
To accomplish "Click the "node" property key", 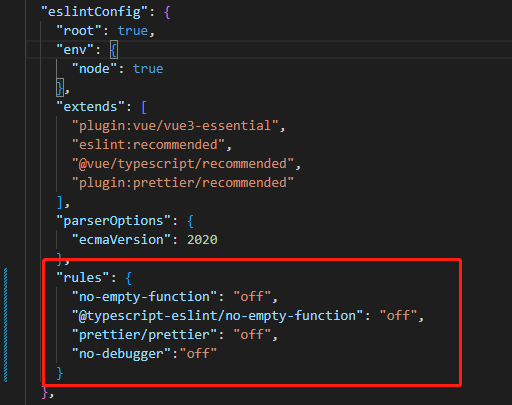I will click(94, 69).
